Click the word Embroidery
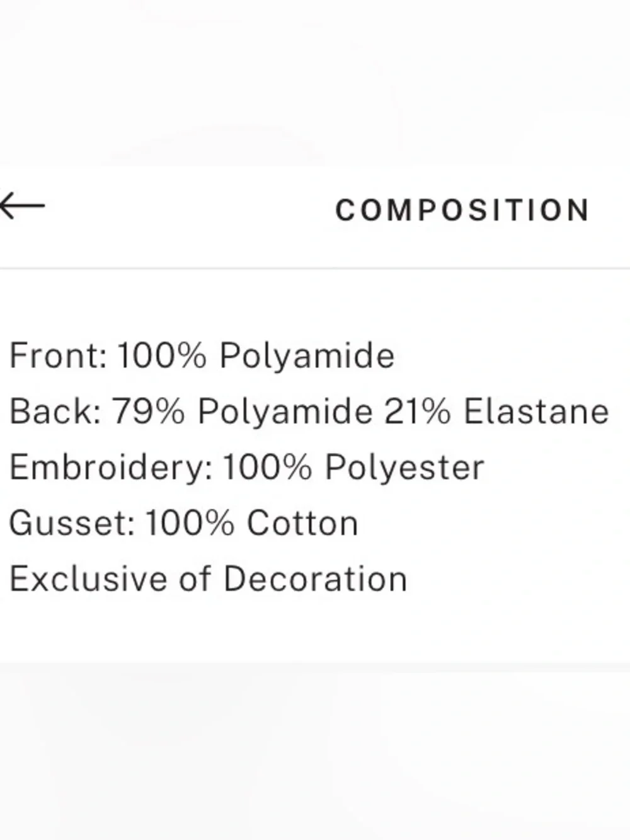Screen dimensions: 630x840 (111, 468)
